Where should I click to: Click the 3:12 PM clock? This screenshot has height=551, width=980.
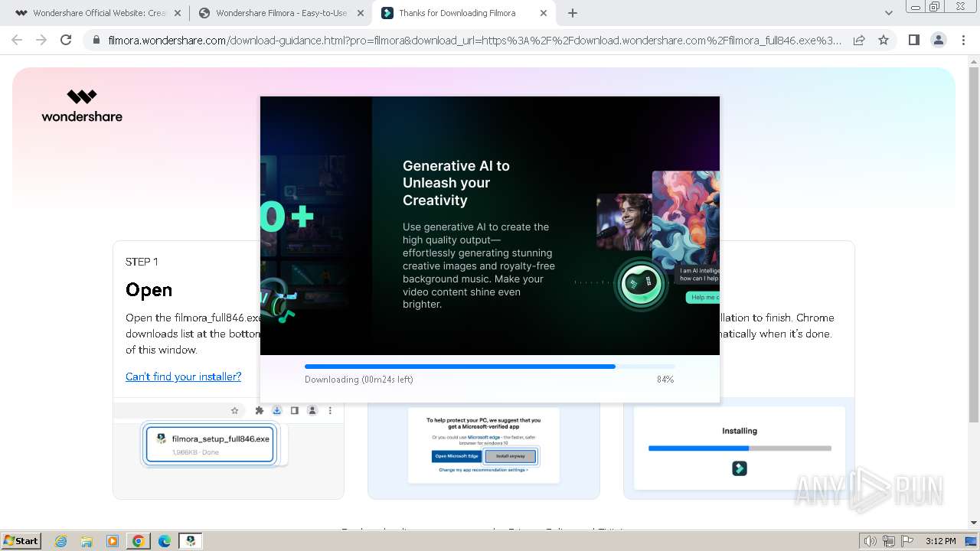[940, 541]
